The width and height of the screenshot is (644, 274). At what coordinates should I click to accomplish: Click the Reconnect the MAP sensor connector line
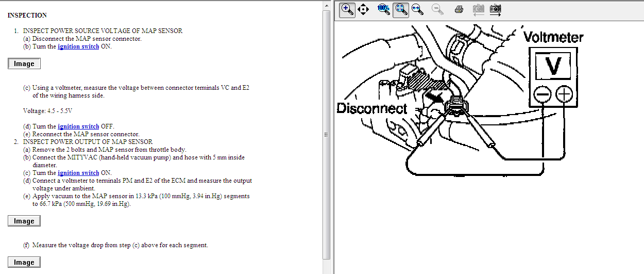point(81,134)
